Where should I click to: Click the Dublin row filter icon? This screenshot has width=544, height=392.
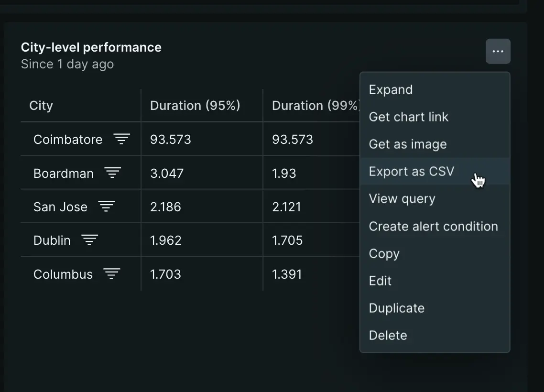(x=89, y=240)
